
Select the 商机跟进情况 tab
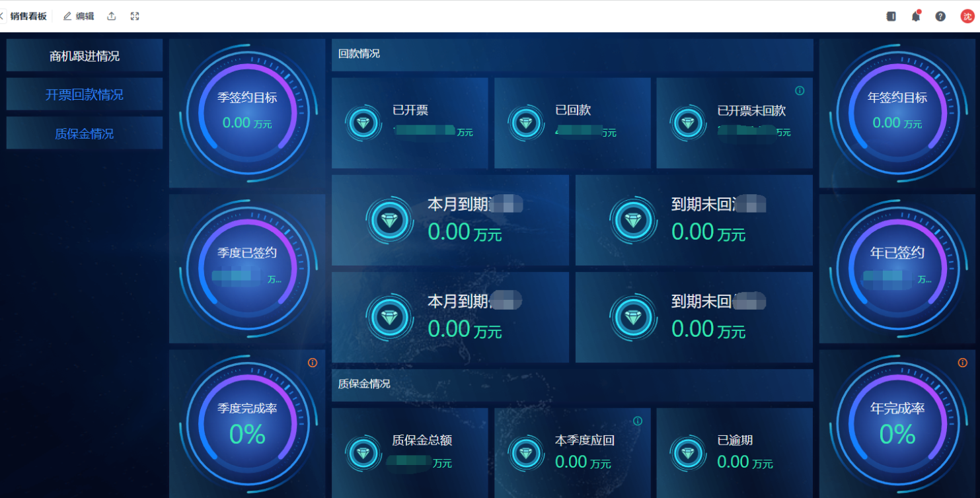point(85,56)
